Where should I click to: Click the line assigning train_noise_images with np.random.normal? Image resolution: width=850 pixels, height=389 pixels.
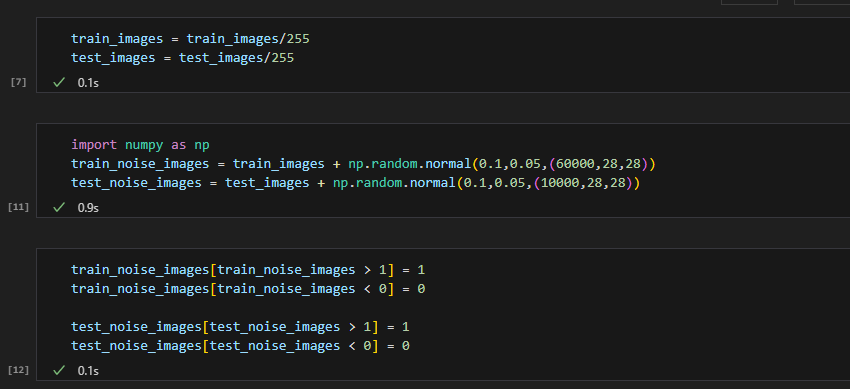click(364, 164)
